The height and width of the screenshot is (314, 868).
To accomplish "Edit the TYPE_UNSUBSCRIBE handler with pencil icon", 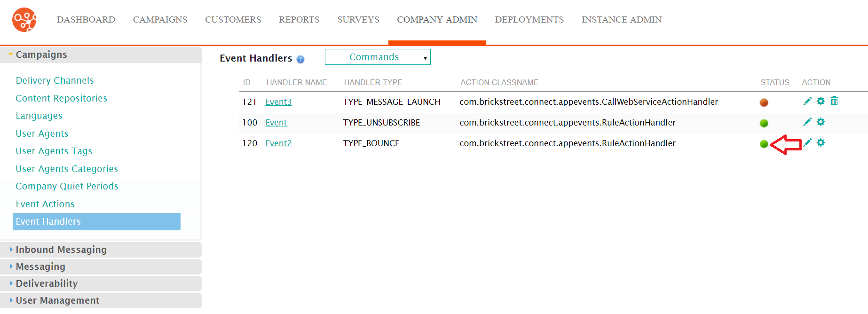I will click(807, 122).
